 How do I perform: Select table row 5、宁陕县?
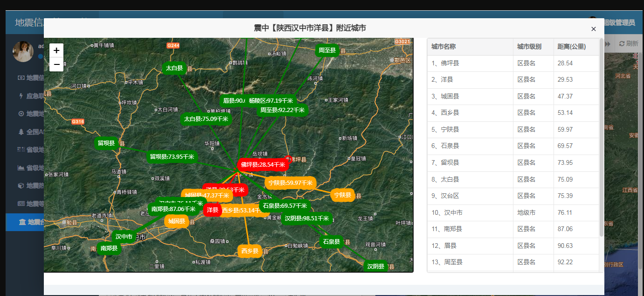pos(513,129)
